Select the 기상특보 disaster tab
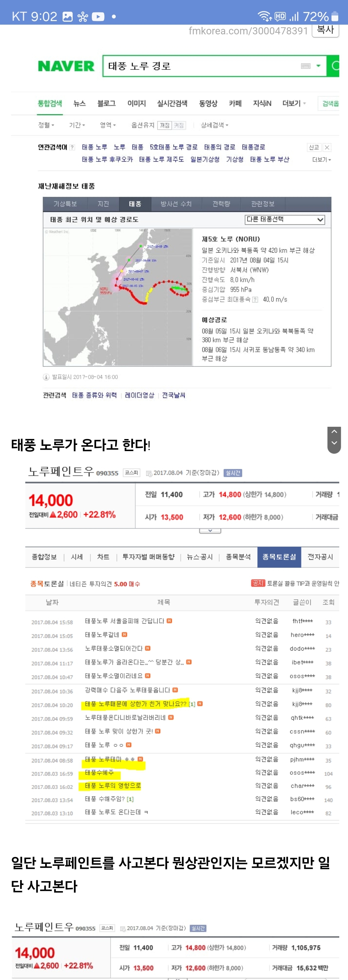 click(x=65, y=204)
